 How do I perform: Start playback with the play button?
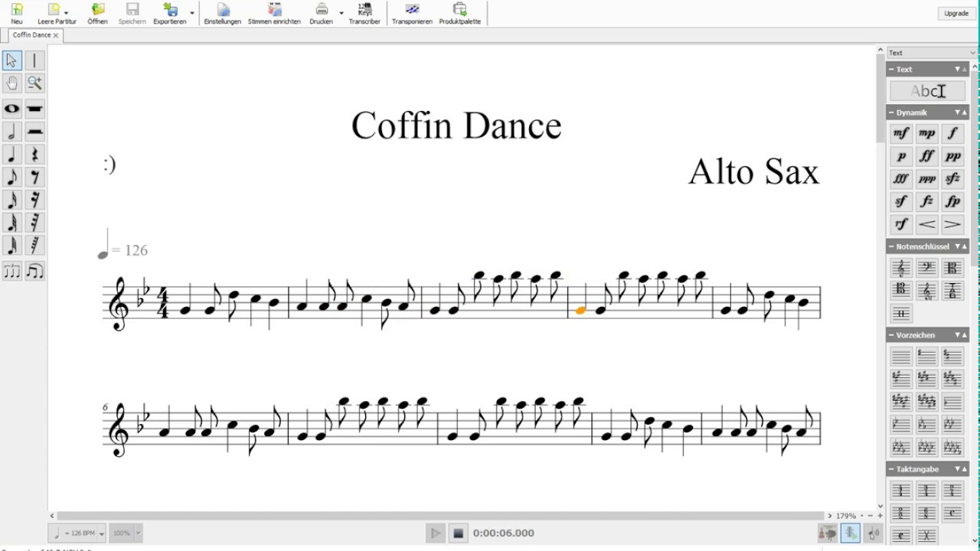pos(436,533)
